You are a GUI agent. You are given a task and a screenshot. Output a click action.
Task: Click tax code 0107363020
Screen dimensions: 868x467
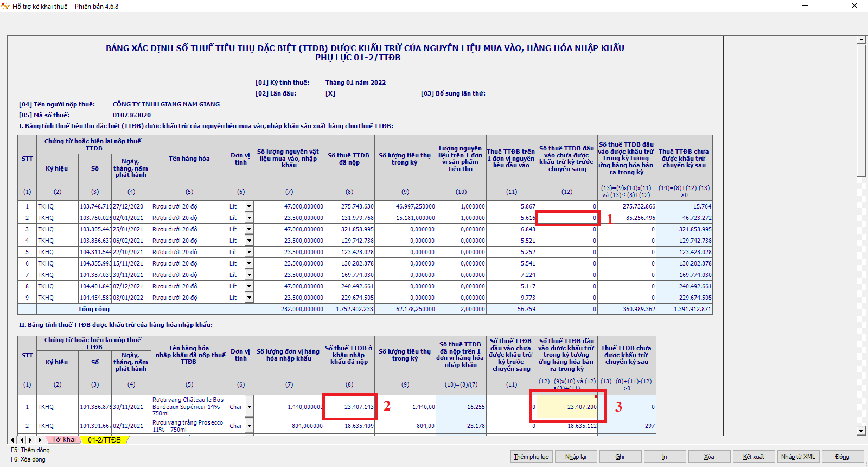132,115
